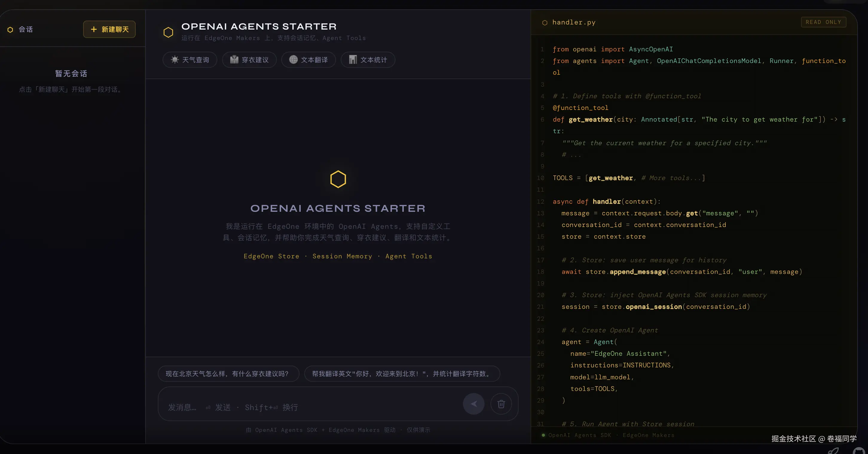The width and height of the screenshot is (868, 454).
Task: Click code line 'from openai import AsyncOpenAI'
Action: 612,49
